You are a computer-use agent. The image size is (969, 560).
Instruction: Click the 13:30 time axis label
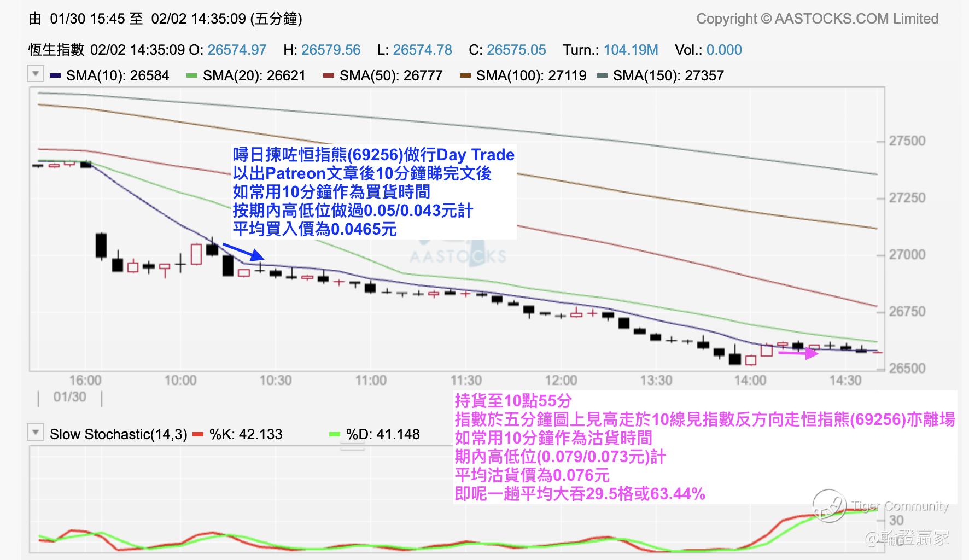tap(656, 380)
